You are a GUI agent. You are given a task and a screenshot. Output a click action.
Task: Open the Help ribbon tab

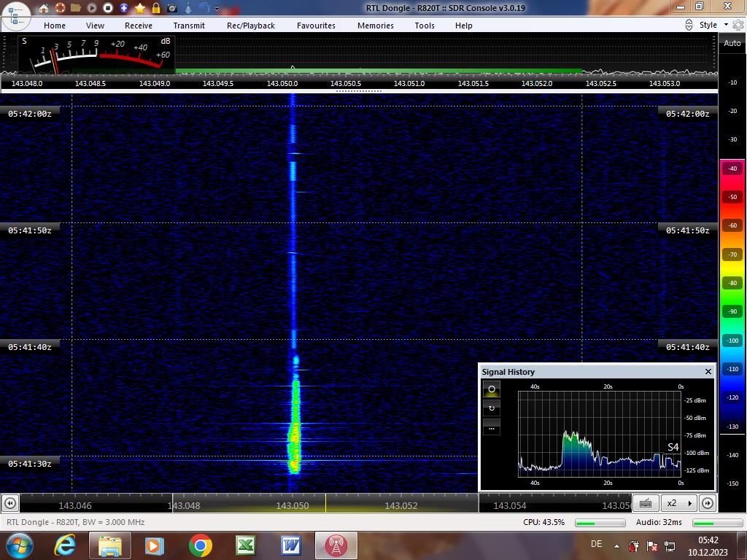(x=464, y=26)
